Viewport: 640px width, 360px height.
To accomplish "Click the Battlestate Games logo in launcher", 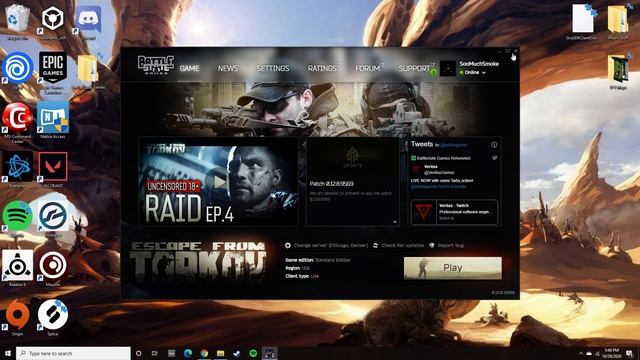I will tap(156, 65).
